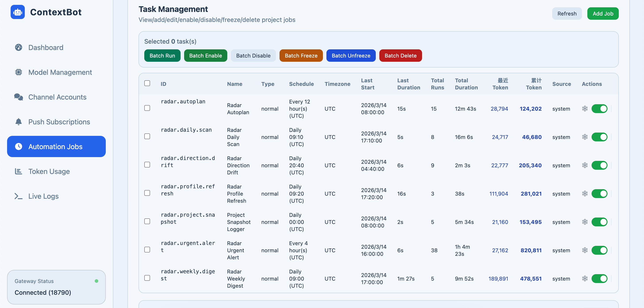
Task: Click the Model Management chip icon
Action: tap(19, 72)
